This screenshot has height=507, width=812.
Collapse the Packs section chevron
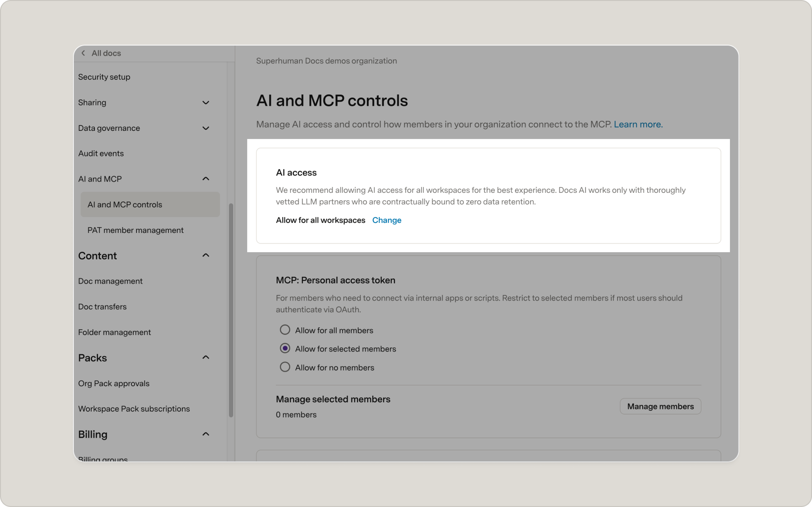[x=206, y=357]
